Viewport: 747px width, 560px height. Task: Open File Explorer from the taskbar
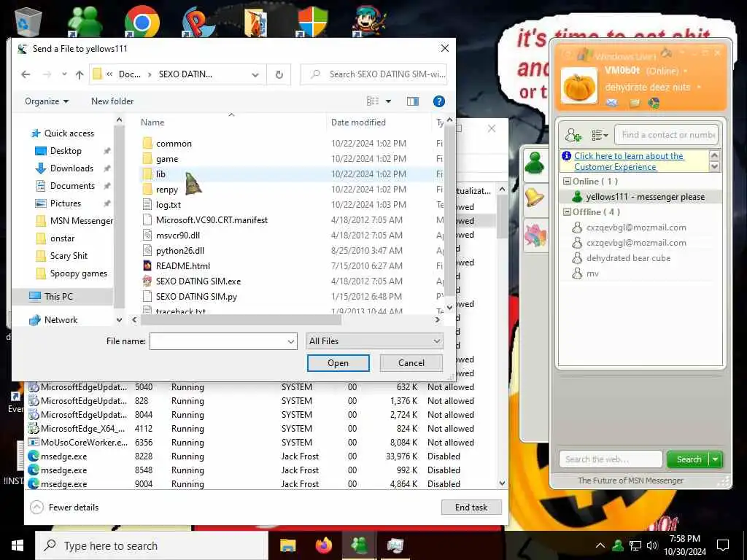tap(287, 545)
